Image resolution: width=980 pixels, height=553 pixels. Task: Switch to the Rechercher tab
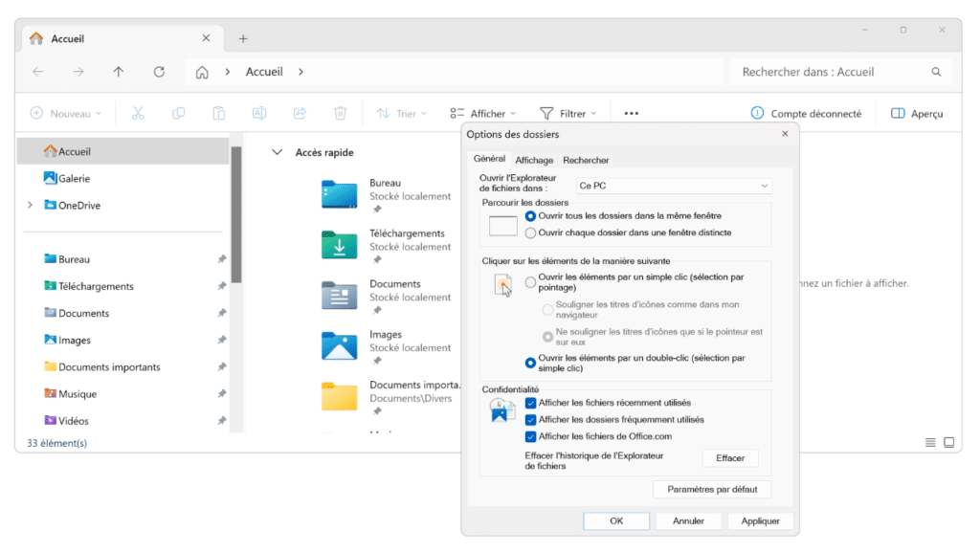click(585, 160)
